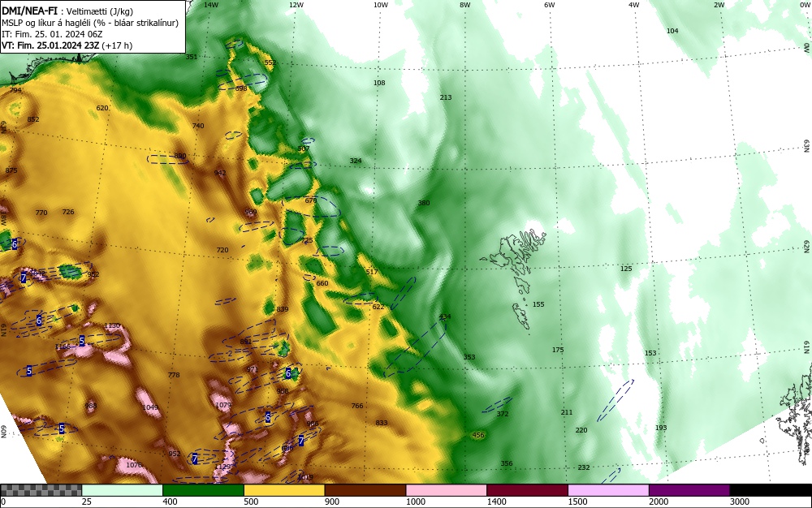Click the map value '1076'

(134, 465)
